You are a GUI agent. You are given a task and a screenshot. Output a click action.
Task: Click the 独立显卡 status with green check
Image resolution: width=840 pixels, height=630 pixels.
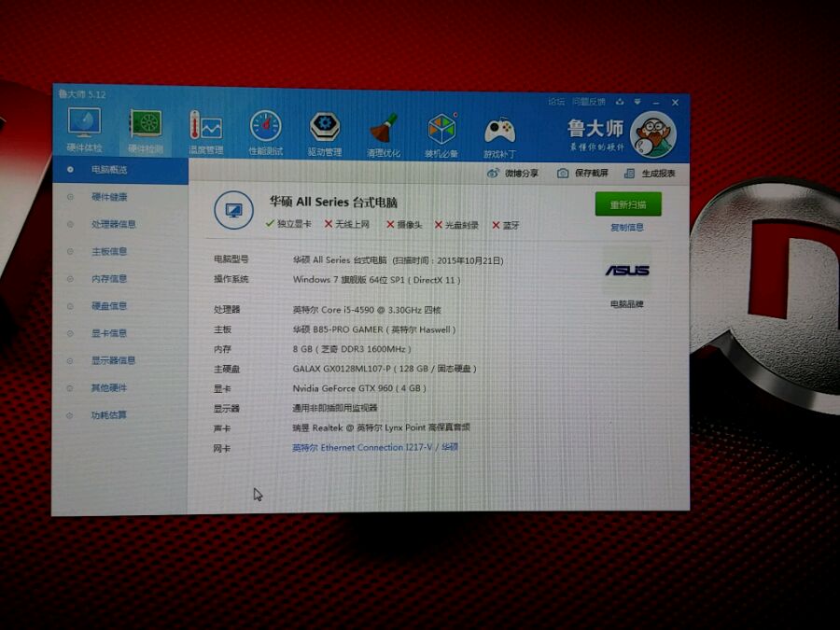tap(288, 223)
